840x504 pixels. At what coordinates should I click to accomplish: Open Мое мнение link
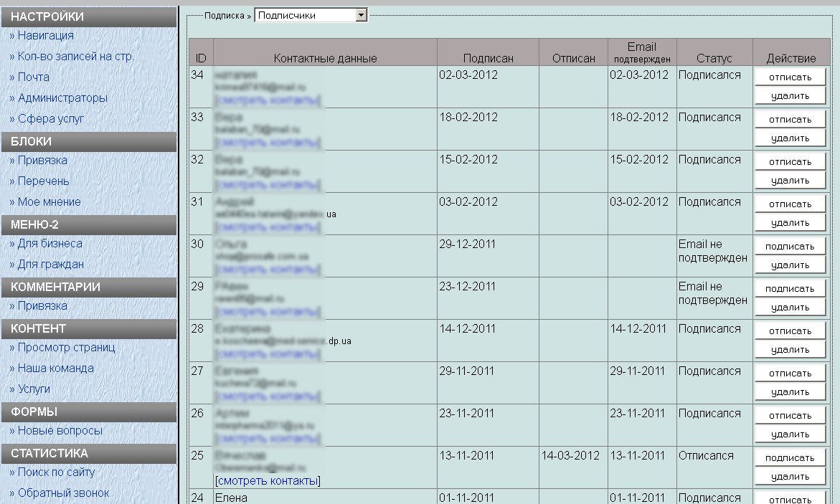(x=49, y=202)
